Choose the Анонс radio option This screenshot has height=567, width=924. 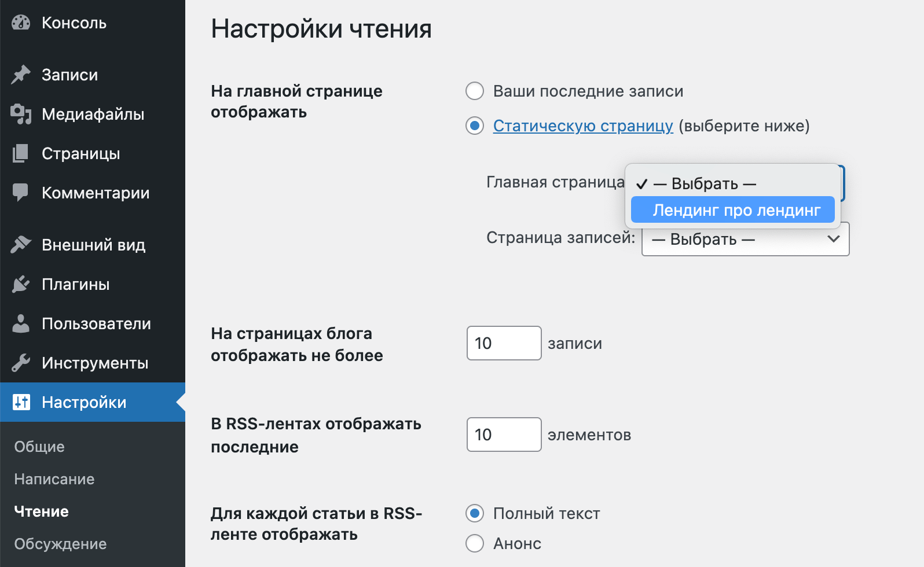point(475,543)
